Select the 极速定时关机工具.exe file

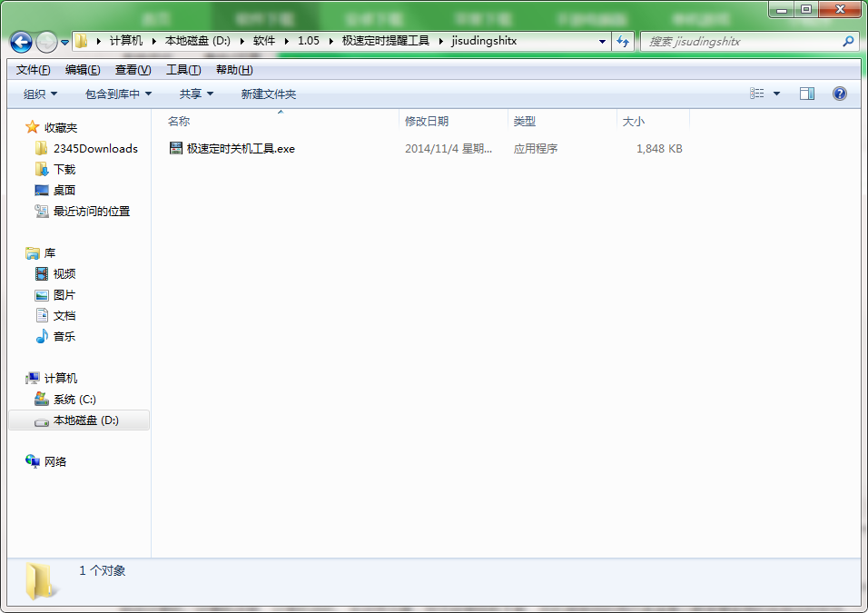click(x=240, y=149)
